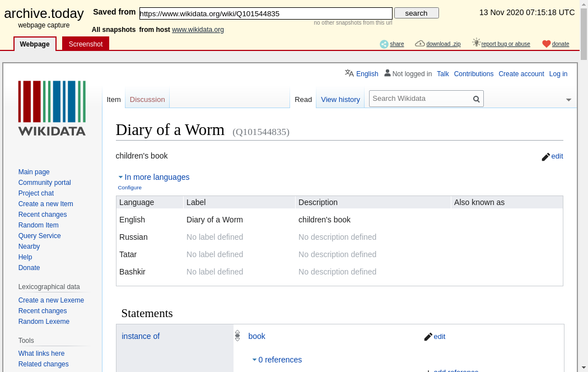The height and width of the screenshot is (372, 588).
Task: Click the language translate icon beside English
Action: 349,73
